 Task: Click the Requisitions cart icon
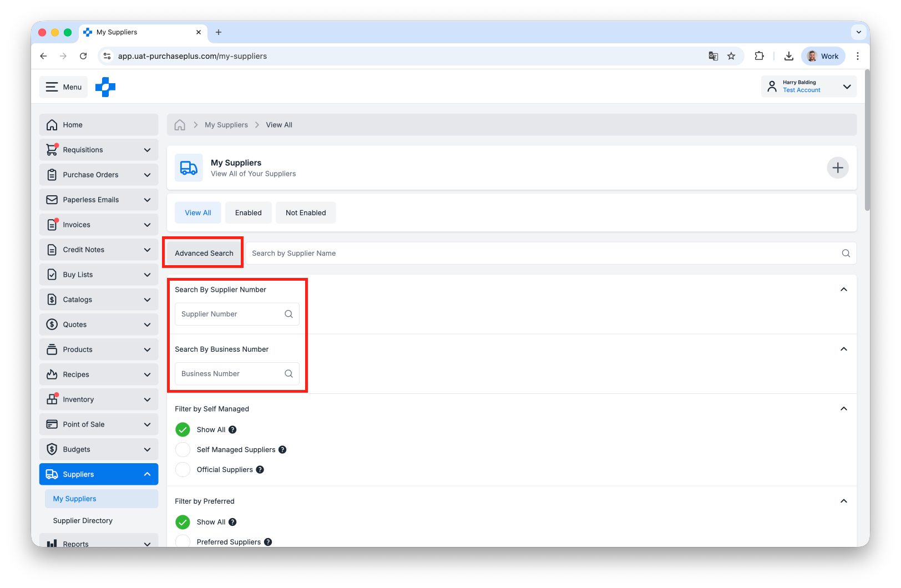coord(52,150)
